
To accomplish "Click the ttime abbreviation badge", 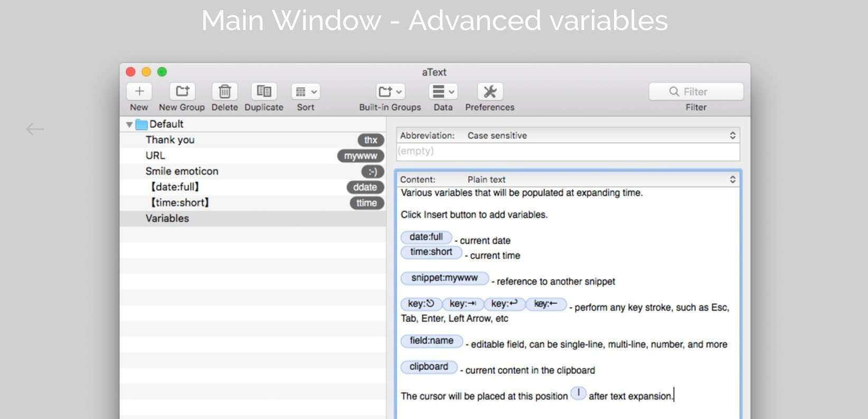I will pyautogui.click(x=366, y=203).
